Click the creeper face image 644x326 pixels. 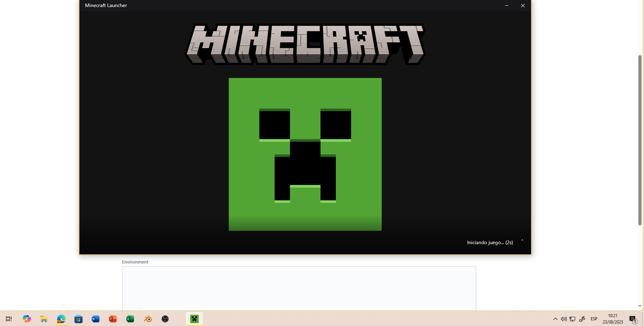click(305, 154)
